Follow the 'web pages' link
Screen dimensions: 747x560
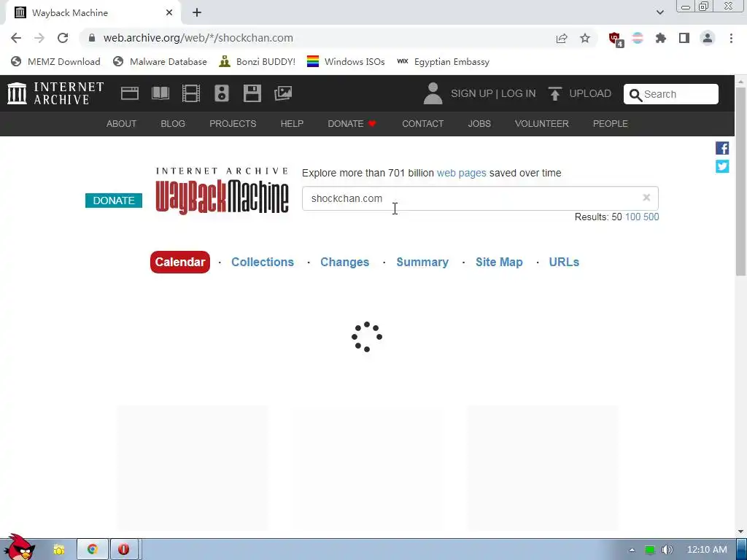[x=461, y=173]
